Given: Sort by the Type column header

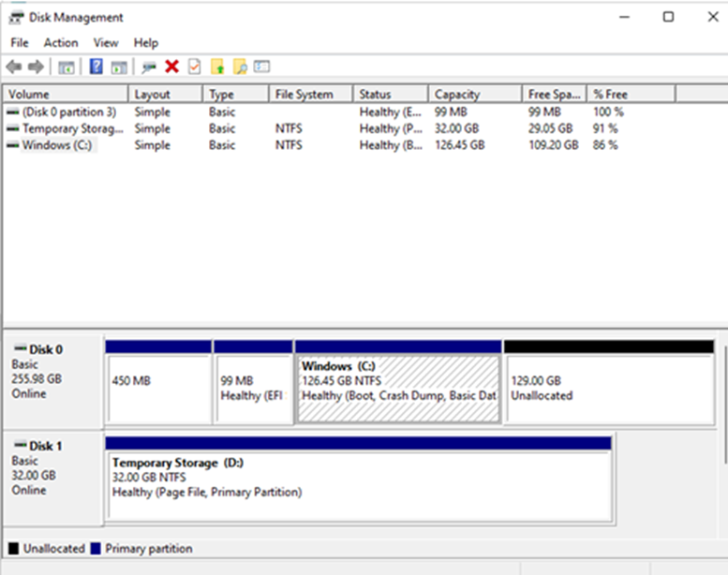Looking at the screenshot, I should (236, 95).
